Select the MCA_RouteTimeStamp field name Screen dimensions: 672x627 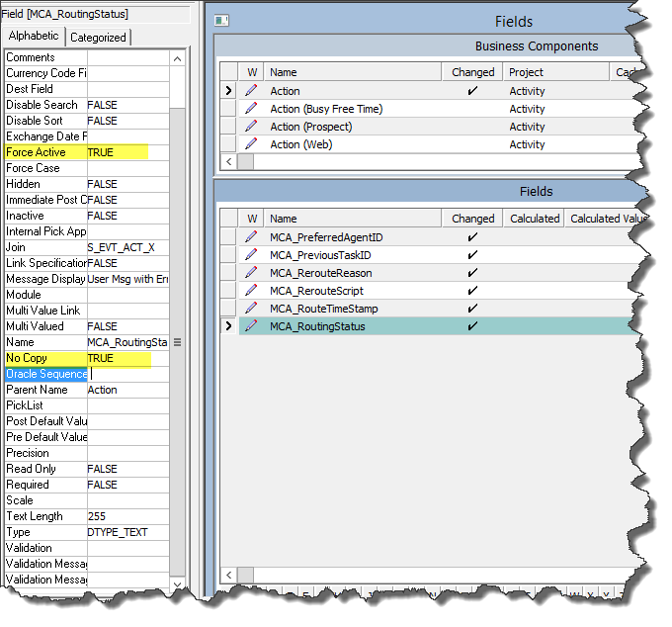click(x=323, y=309)
